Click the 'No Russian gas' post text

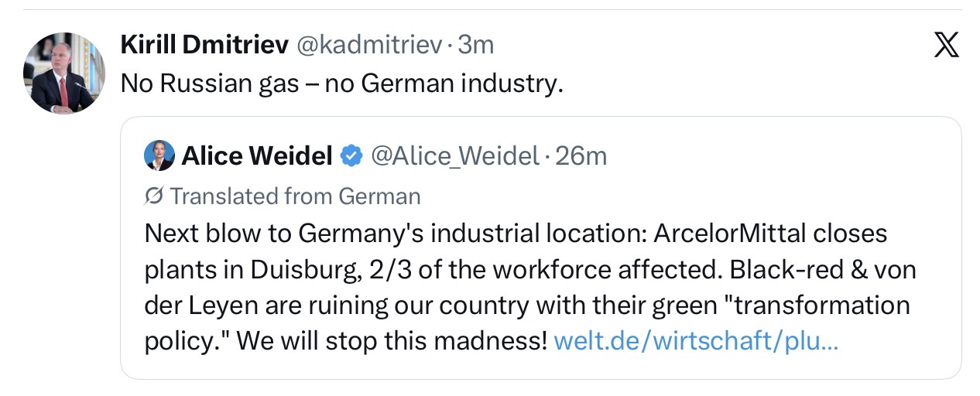point(342,84)
